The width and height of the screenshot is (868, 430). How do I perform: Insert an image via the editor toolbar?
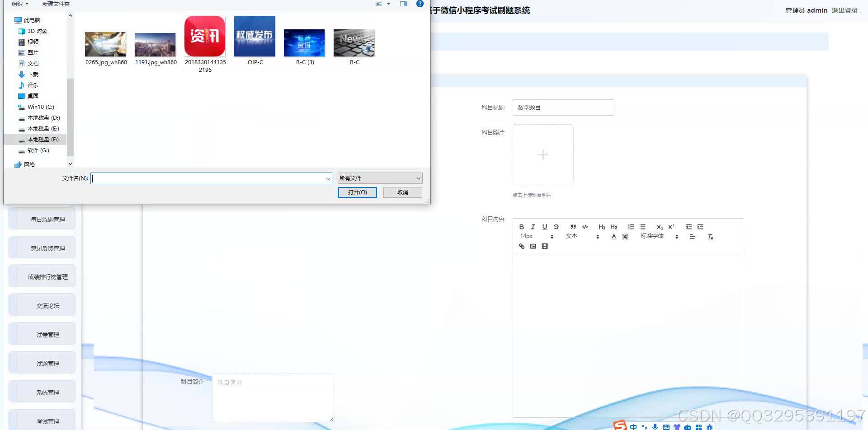click(533, 246)
